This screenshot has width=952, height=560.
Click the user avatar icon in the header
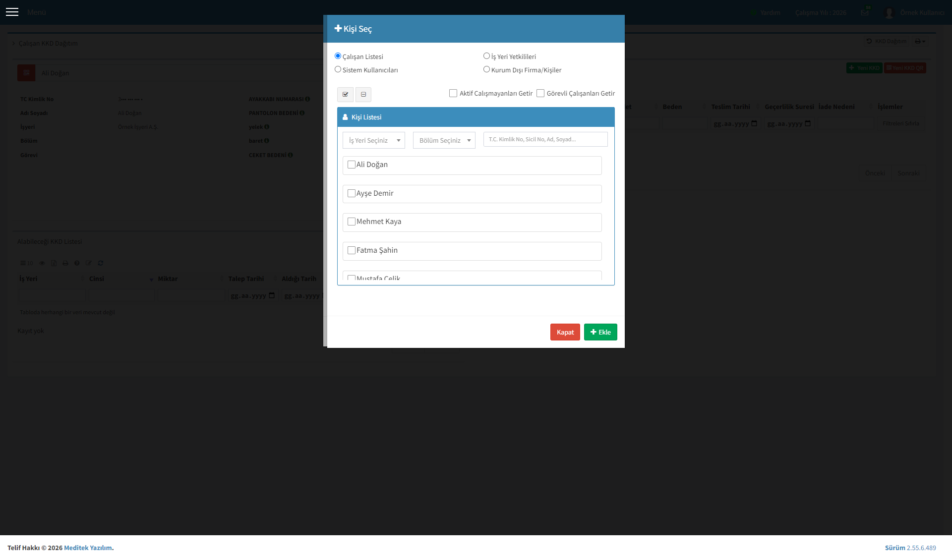pos(889,13)
